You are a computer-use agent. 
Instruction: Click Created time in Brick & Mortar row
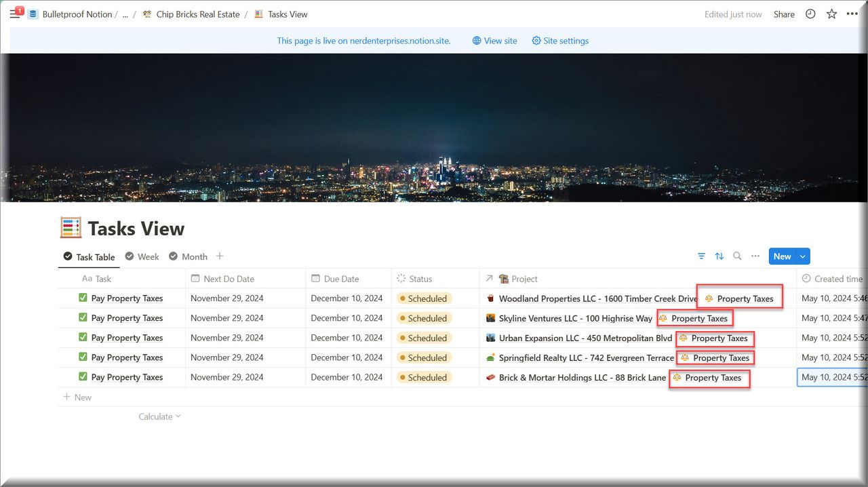pyautogui.click(x=833, y=377)
